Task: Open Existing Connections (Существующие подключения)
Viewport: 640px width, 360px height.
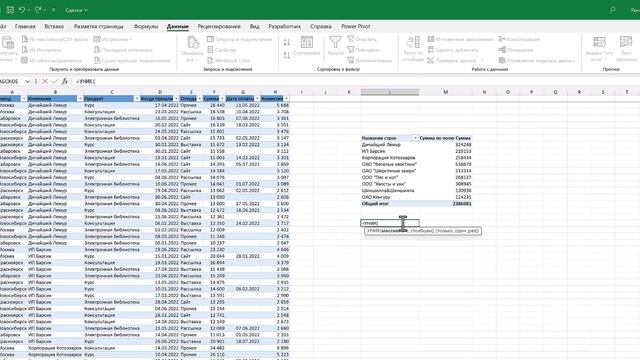Action: click(132, 60)
